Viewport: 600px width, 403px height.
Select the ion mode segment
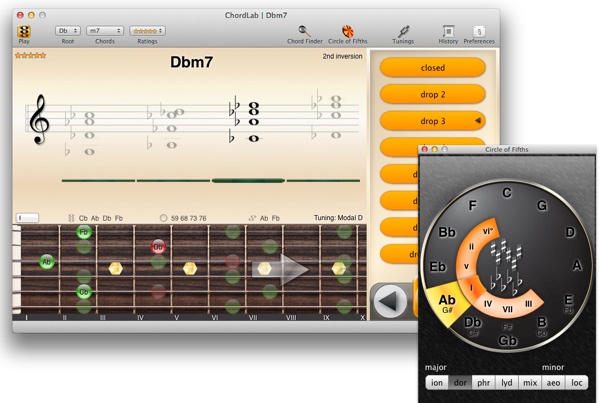click(436, 383)
